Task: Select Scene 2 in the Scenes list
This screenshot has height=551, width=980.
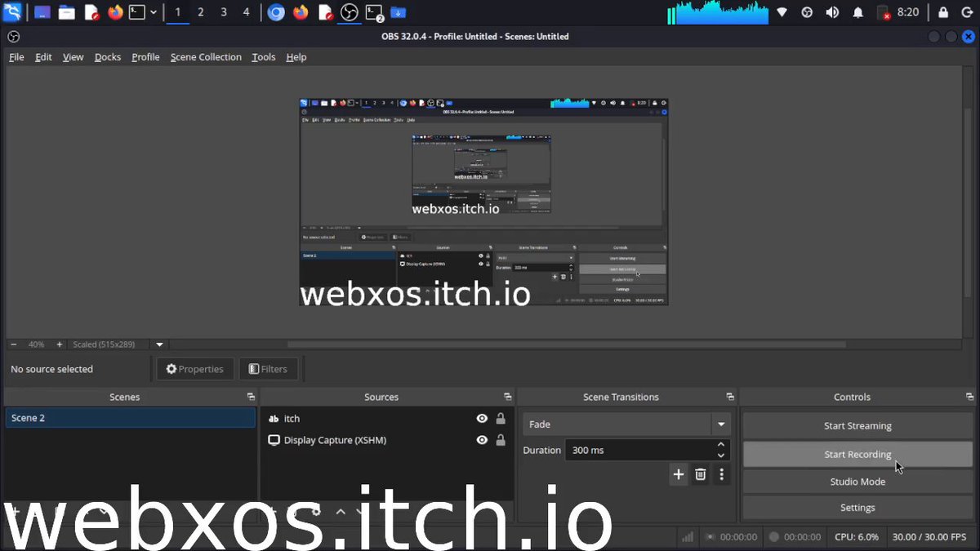Action: (131, 418)
